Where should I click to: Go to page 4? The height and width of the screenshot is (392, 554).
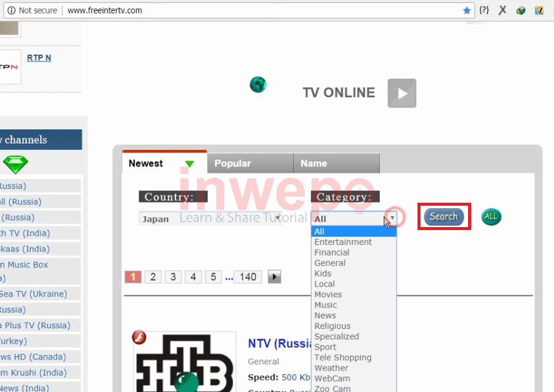pyautogui.click(x=193, y=277)
